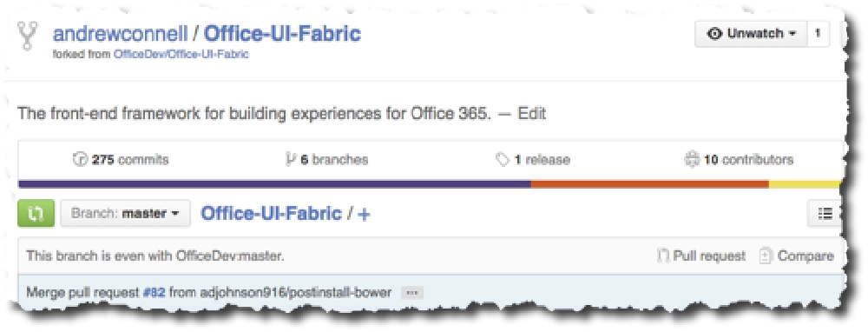Click the purple section of language bar
Viewport: 868px width, 332px height.
point(274,184)
